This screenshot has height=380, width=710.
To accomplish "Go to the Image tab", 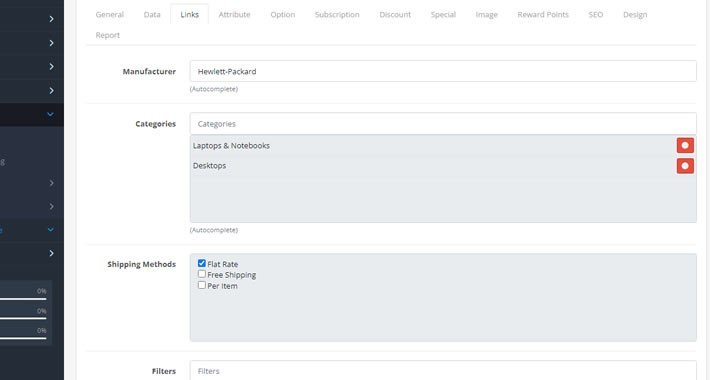I will (486, 14).
